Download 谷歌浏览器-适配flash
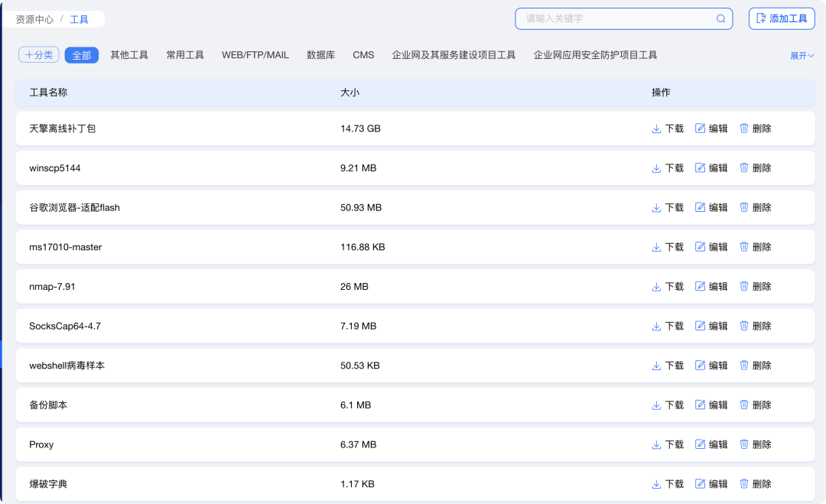 pos(668,207)
